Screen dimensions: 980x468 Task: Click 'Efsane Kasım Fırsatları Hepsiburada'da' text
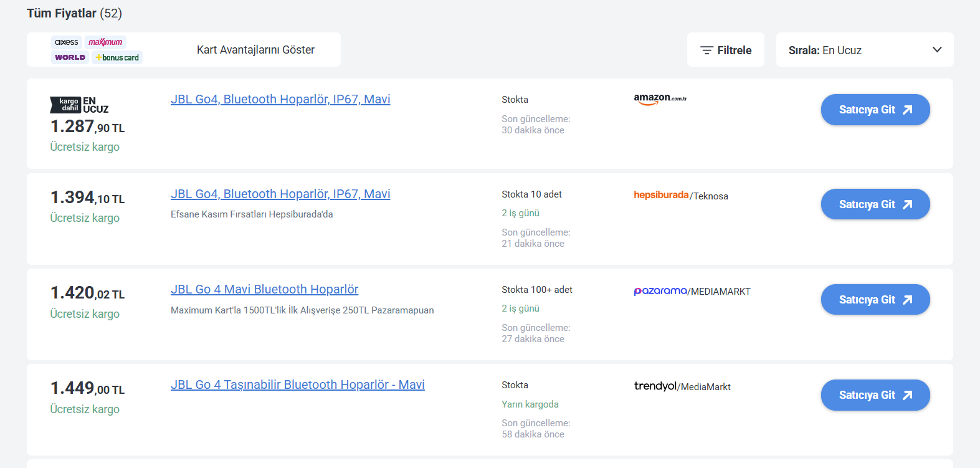(x=252, y=214)
